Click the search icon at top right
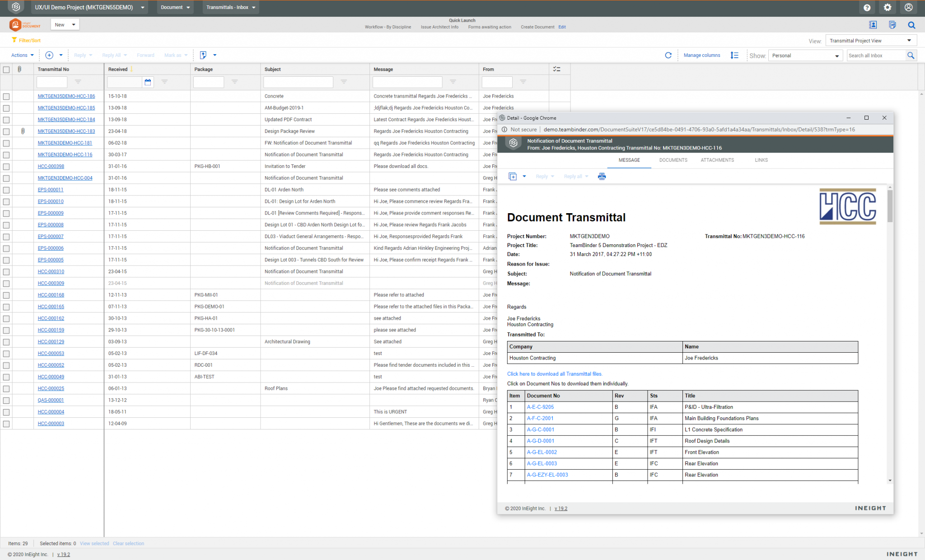The height and width of the screenshot is (560, 925). click(x=911, y=25)
